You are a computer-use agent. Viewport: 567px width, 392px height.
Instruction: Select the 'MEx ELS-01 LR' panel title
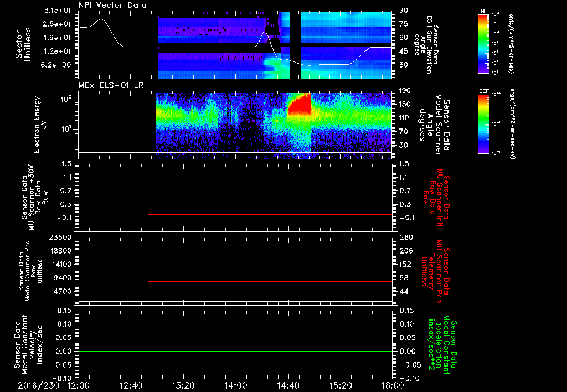point(110,85)
